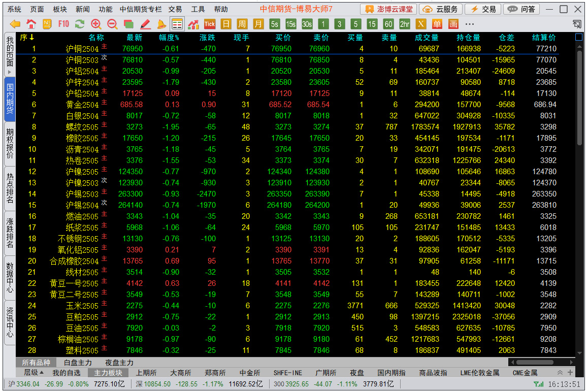Viewport: 588px width, 392px height.
Task: Expand the bottom tab bar chevron
Action: click(560, 373)
